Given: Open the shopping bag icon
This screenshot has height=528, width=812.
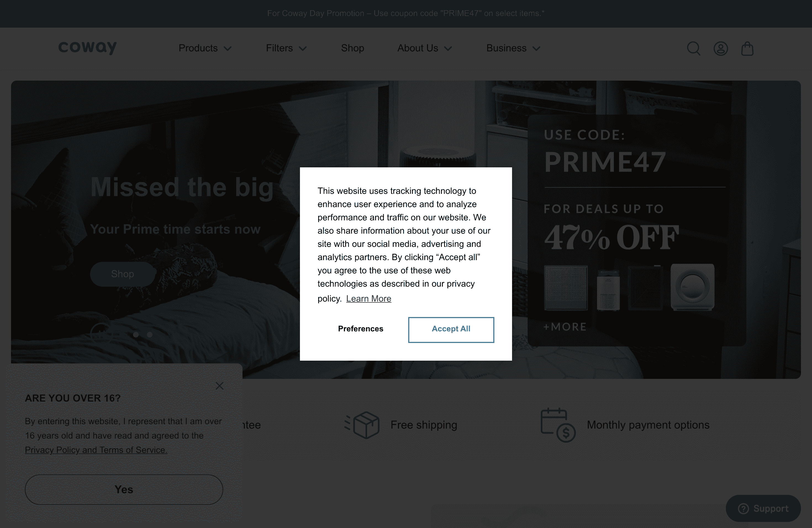Looking at the screenshot, I should [747, 48].
